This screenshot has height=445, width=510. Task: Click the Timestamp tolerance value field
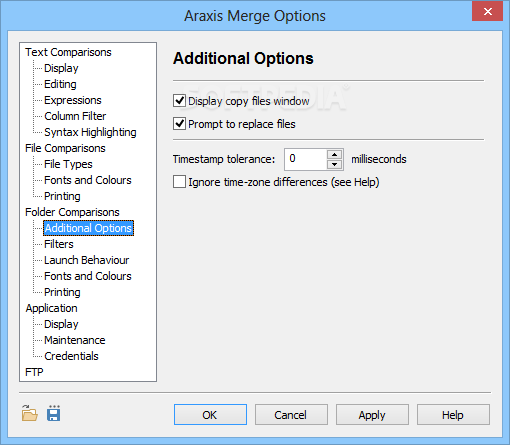pos(306,159)
